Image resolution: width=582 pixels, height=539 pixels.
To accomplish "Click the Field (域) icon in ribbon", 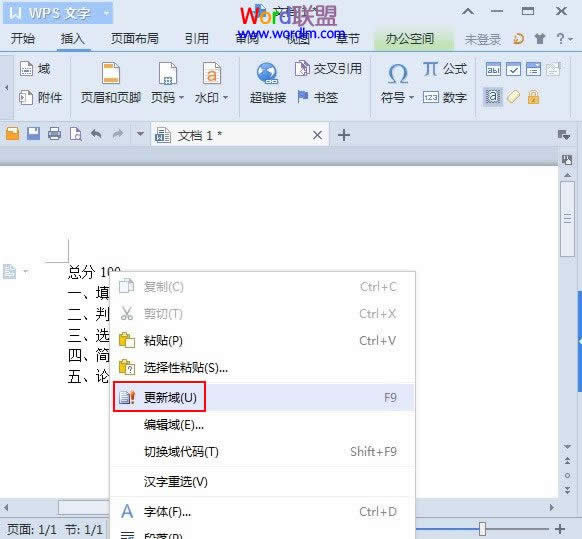I will [x=26, y=69].
